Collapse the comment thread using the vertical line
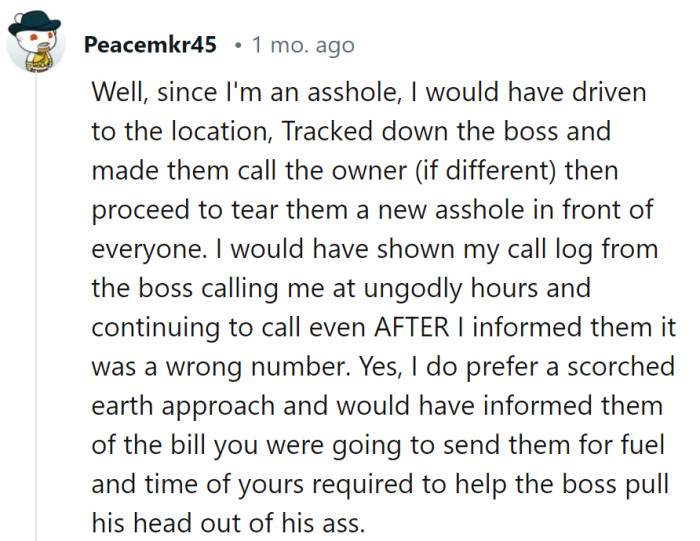The height and width of the screenshot is (541, 700). click(x=36, y=307)
